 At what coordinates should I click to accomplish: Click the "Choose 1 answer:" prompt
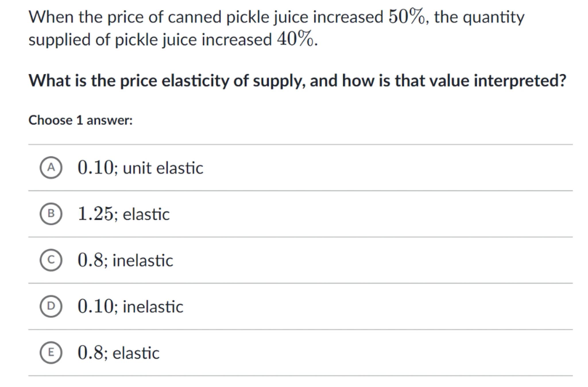(x=80, y=120)
